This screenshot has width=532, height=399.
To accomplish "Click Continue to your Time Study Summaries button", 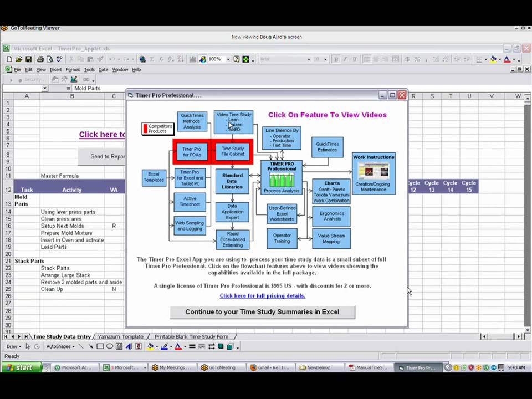I will [262, 312].
